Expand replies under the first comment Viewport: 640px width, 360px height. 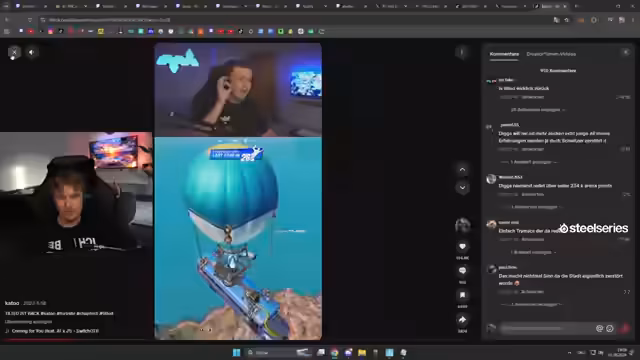pyautogui.click(x=538, y=110)
